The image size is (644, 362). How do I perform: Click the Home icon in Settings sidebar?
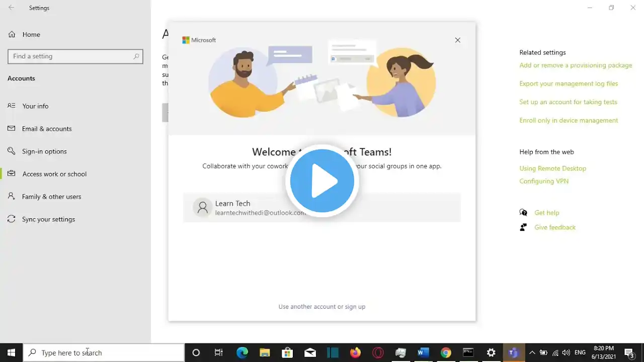pos(12,34)
